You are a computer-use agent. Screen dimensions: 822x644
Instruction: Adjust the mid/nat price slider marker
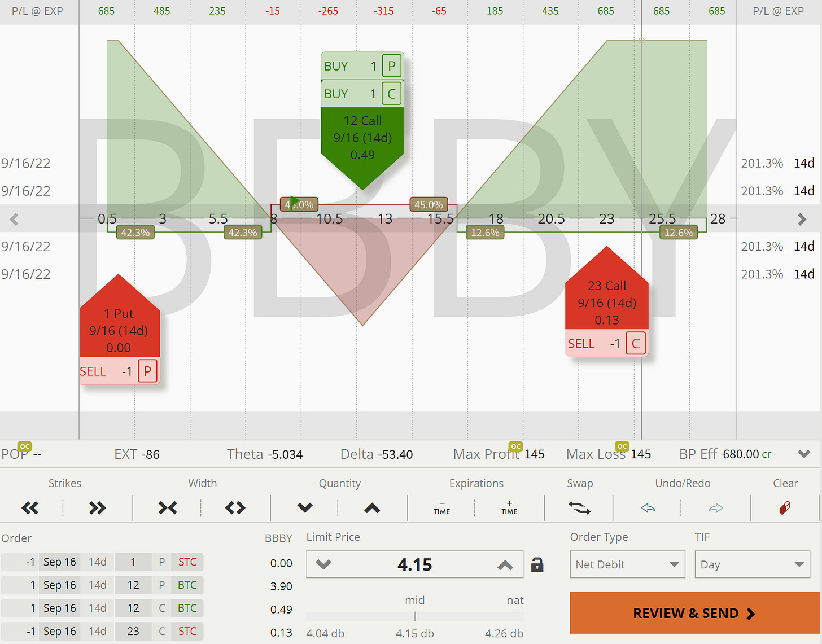click(415, 616)
